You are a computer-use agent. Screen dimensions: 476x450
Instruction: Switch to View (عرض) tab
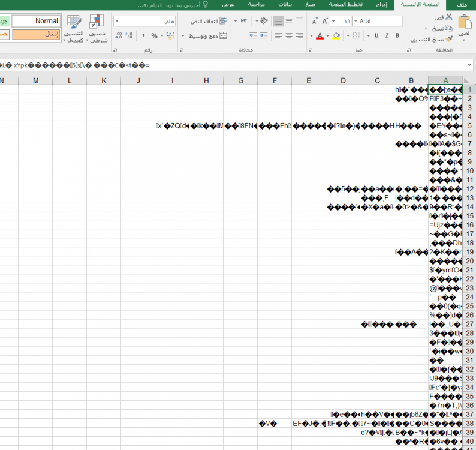coord(228,5)
